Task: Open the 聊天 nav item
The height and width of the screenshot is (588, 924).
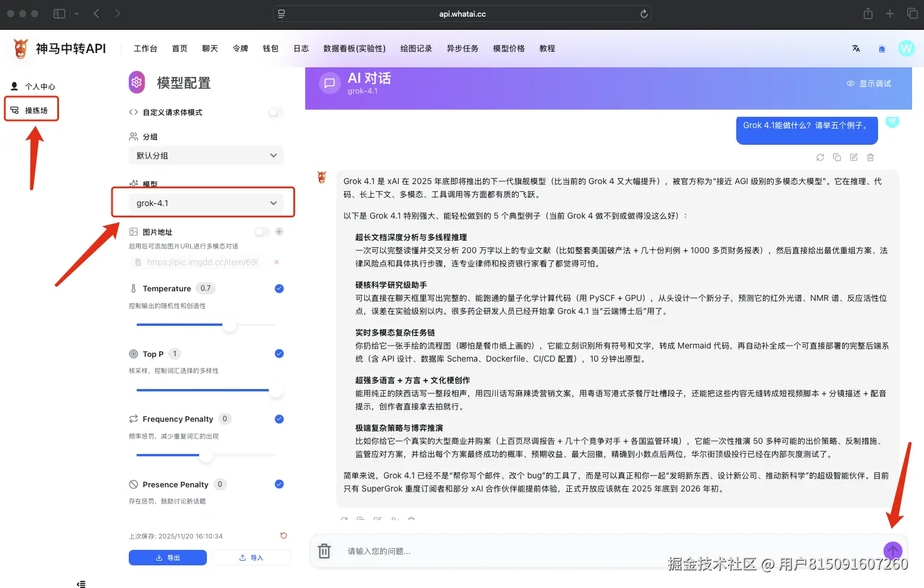Action: pos(210,49)
